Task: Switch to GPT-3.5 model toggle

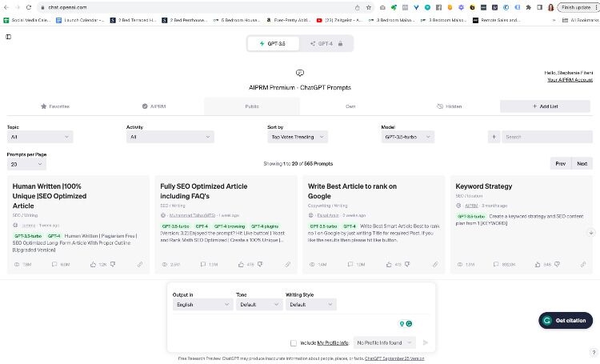Action: (x=273, y=43)
